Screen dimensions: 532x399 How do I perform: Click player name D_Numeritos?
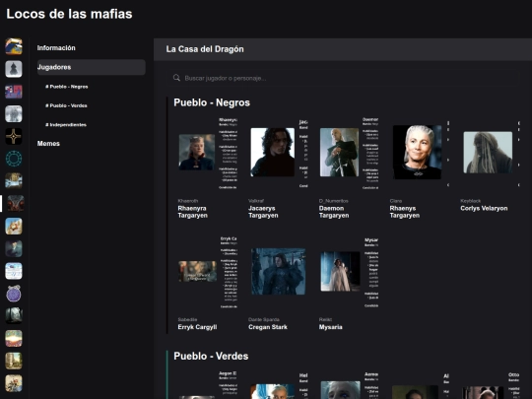point(334,201)
